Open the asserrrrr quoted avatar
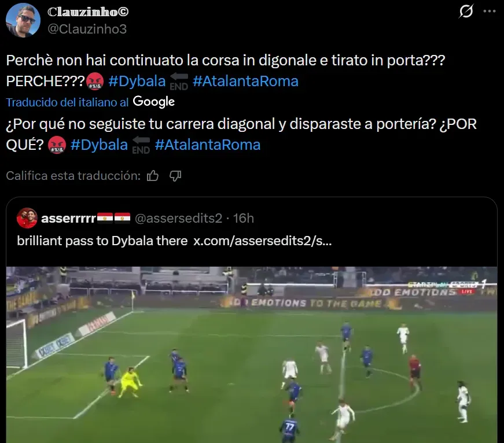The height and width of the screenshot is (443, 504). click(x=27, y=218)
